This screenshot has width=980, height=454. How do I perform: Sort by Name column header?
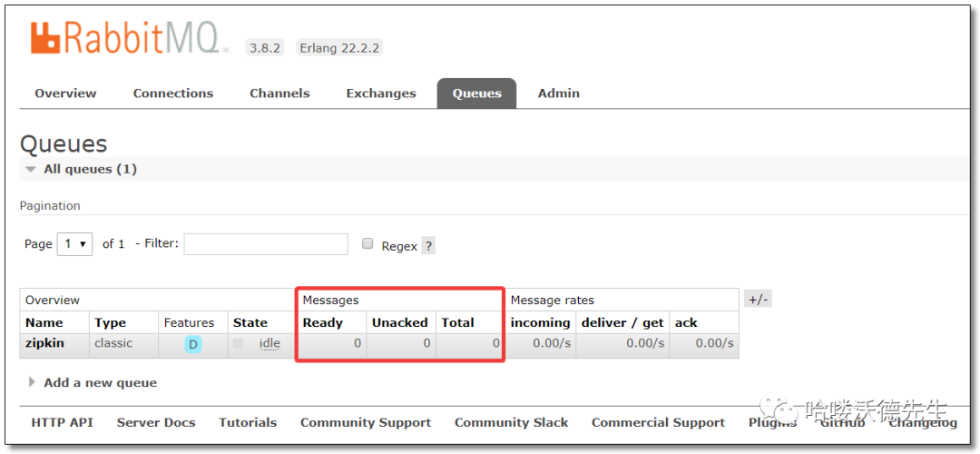pyautogui.click(x=44, y=322)
